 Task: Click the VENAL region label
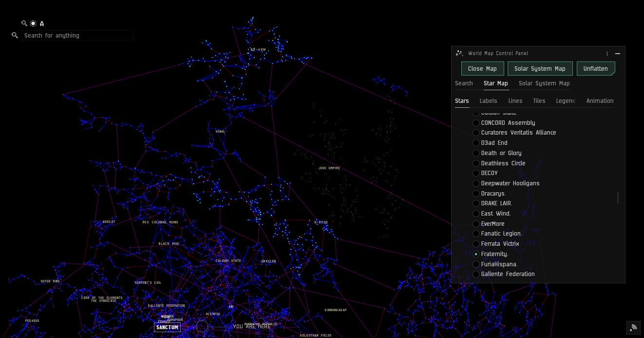(221, 131)
